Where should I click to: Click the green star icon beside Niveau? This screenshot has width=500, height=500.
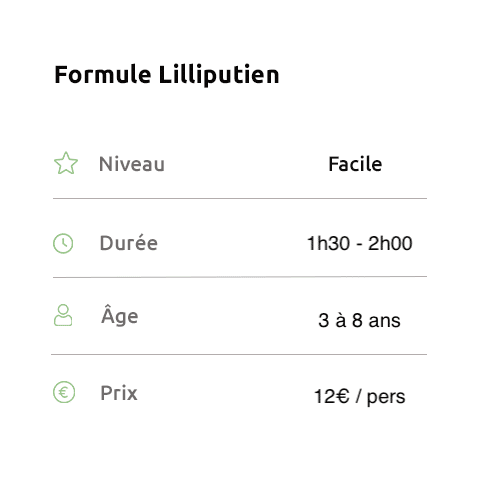coord(66,163)
